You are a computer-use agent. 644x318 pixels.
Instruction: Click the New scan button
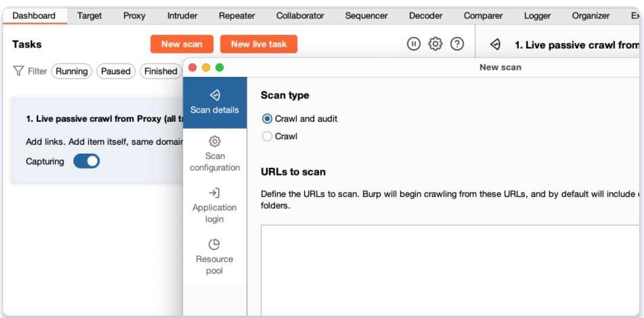click(182, 44)
